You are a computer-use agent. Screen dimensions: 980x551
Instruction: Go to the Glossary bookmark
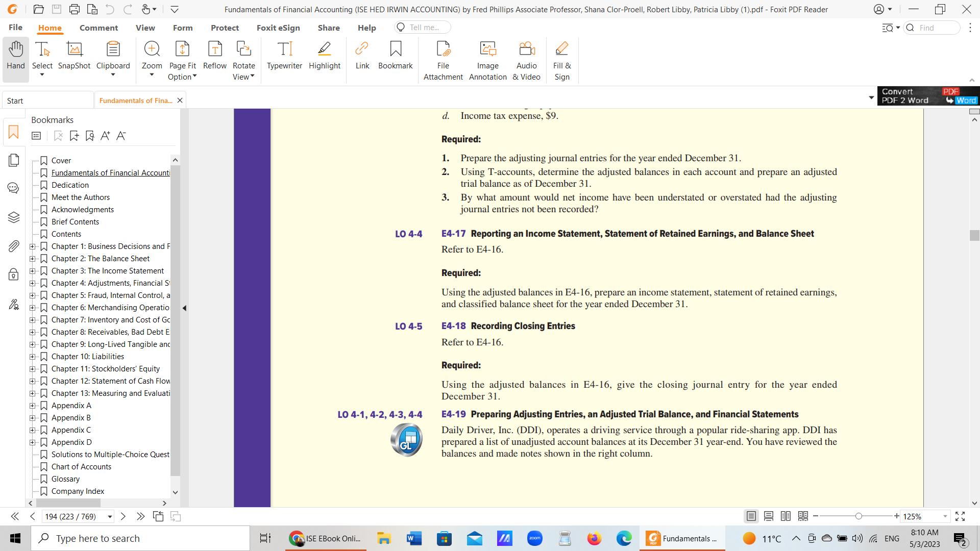point(66,479)
